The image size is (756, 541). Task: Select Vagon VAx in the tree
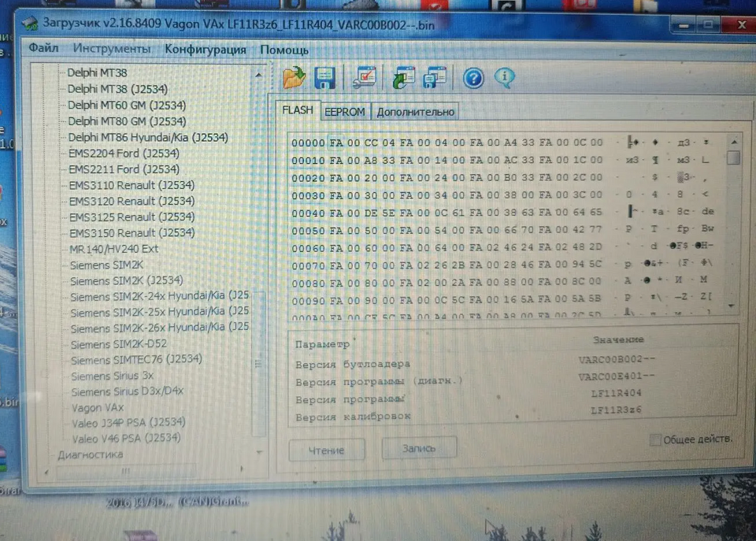98,408
